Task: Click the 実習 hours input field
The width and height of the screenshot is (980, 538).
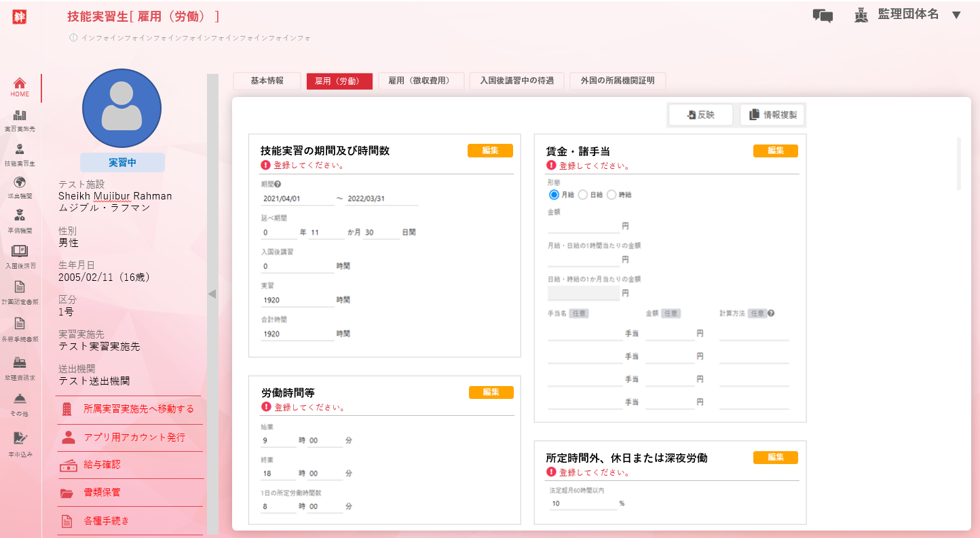Action: tap(297, 300)
